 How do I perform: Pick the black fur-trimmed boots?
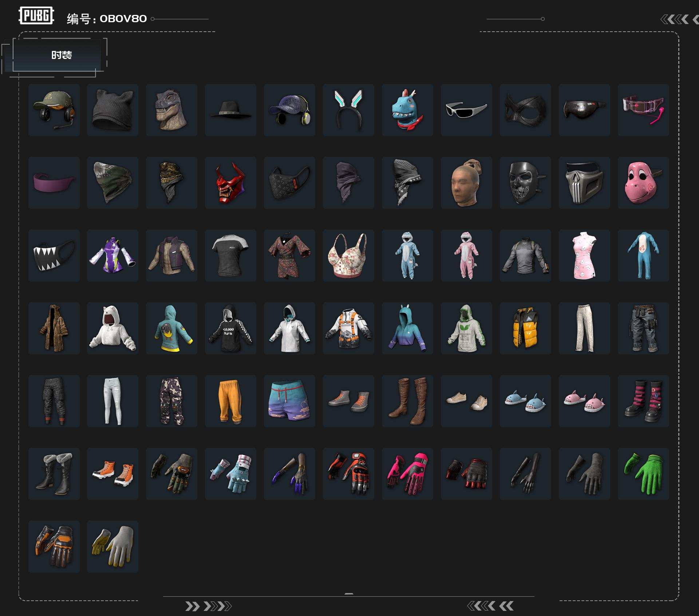[54, 474]
